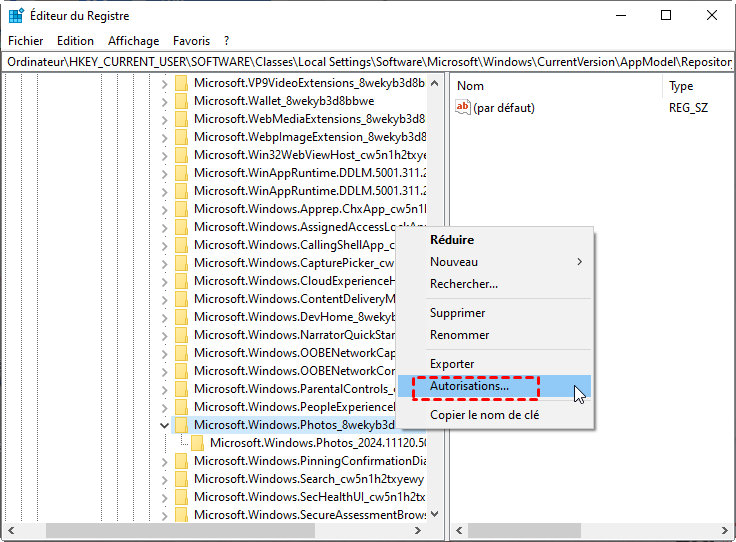
Task: Click folder icon of Microsoft.Windows.CapturePicker key
Action: coord(181,263)
